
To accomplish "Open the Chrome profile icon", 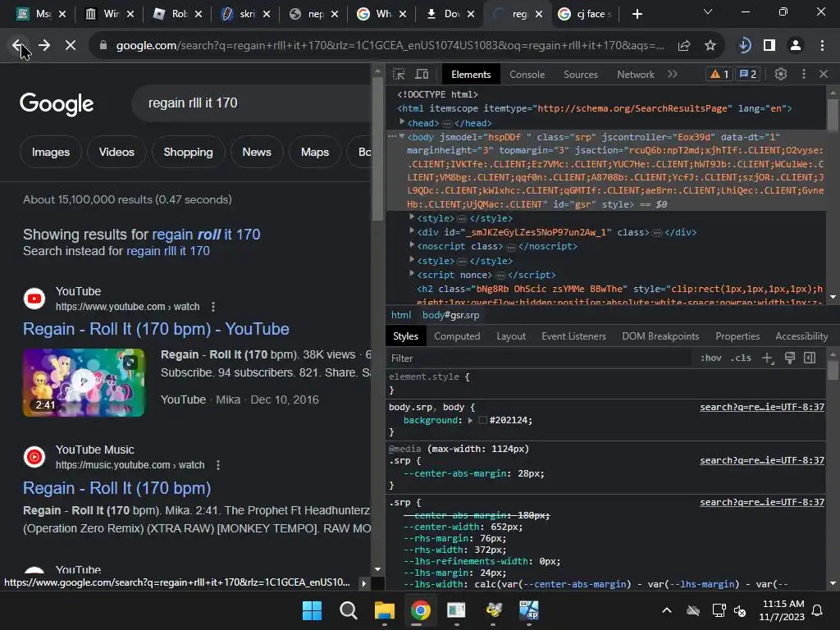I will 796,46.
